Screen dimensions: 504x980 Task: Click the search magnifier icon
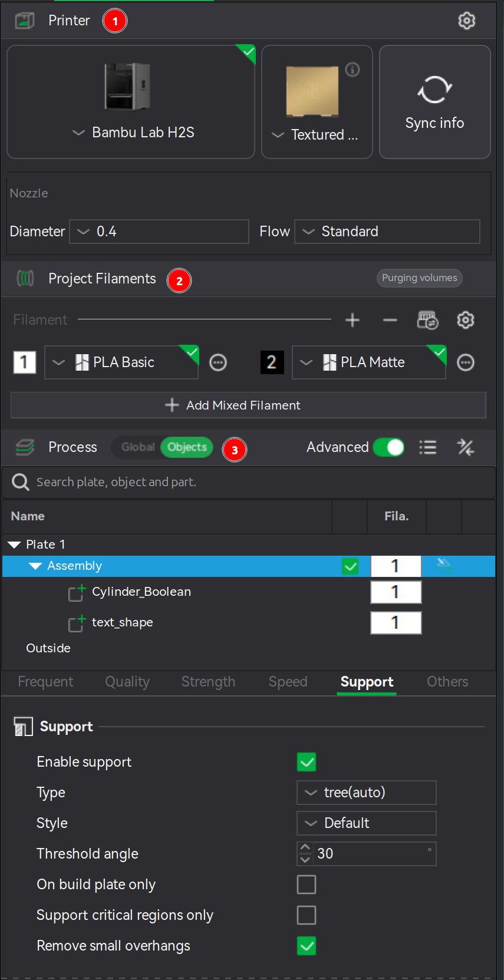click(x=21, y=482)
